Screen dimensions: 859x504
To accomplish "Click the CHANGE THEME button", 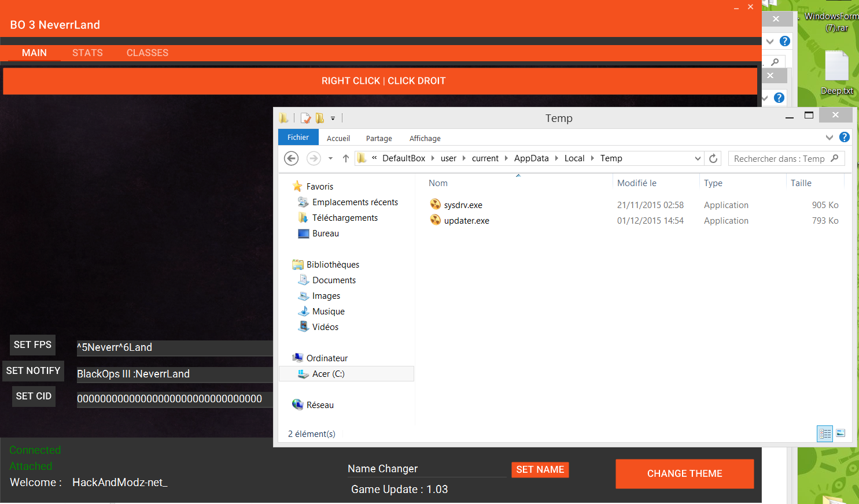I will pyautogui.click(x=685, y=474).
